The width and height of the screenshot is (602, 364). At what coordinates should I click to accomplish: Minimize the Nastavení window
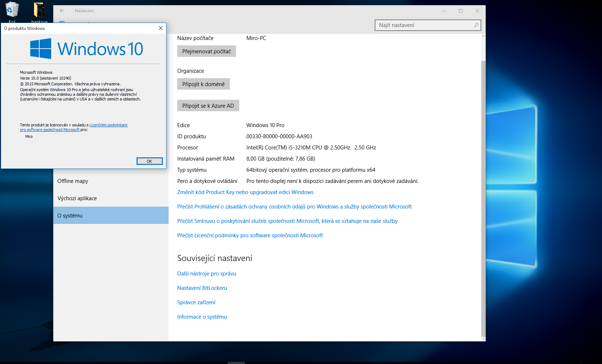[x=444, y=11]
